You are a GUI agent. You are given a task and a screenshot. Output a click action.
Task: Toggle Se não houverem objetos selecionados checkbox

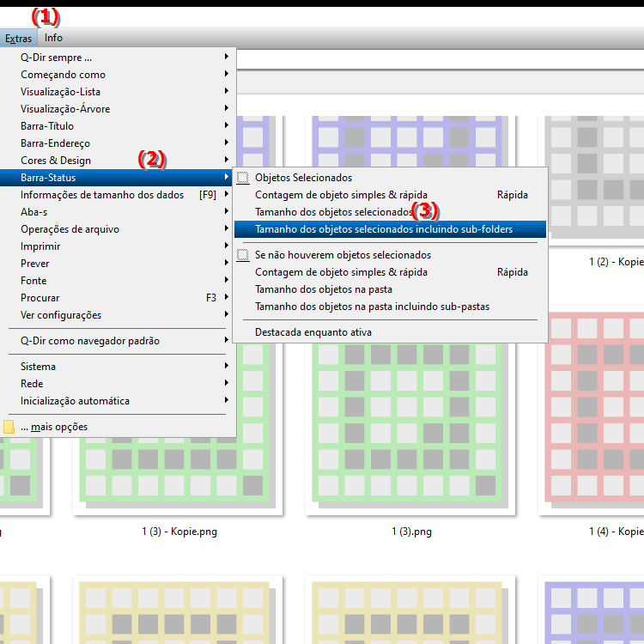coord(243,255)
